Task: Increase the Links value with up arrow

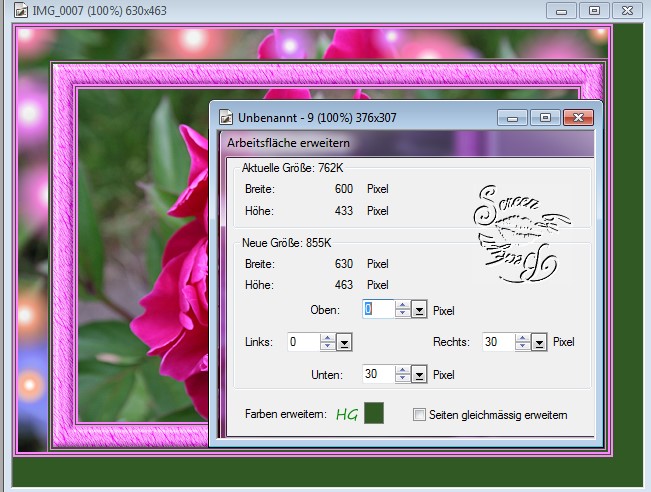Action: click(x=328, y=338)
